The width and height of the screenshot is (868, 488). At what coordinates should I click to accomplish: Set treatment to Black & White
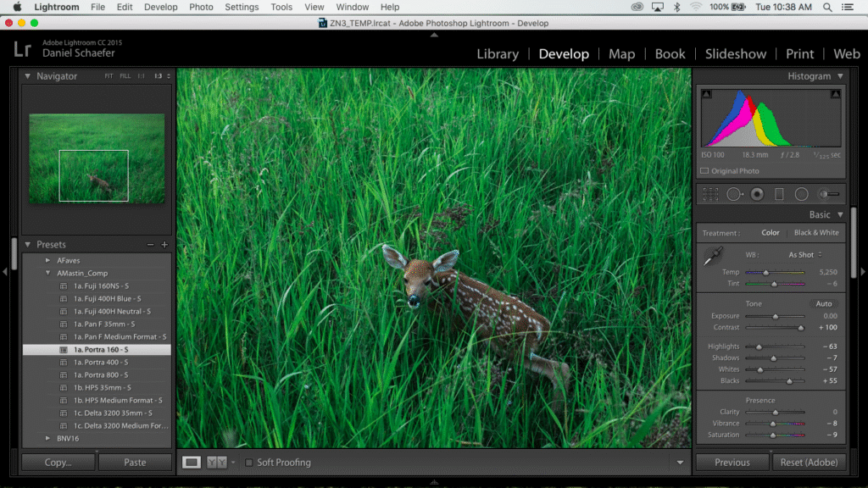coord(815,233)
